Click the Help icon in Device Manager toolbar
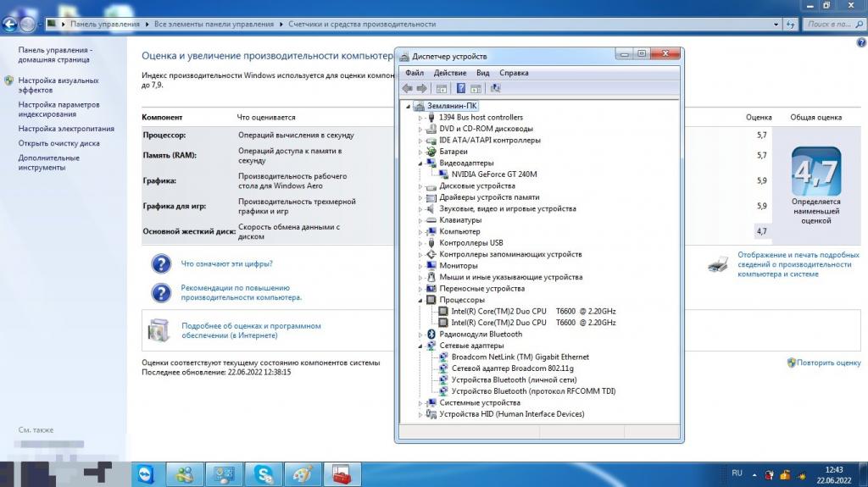This screenshot has width=868, height=487. [x=461, y=88]
